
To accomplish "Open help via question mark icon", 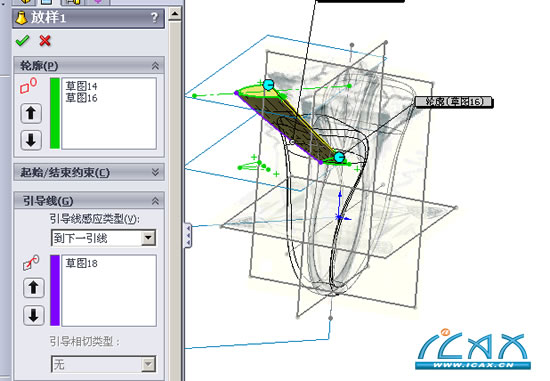I will (154, 18).
